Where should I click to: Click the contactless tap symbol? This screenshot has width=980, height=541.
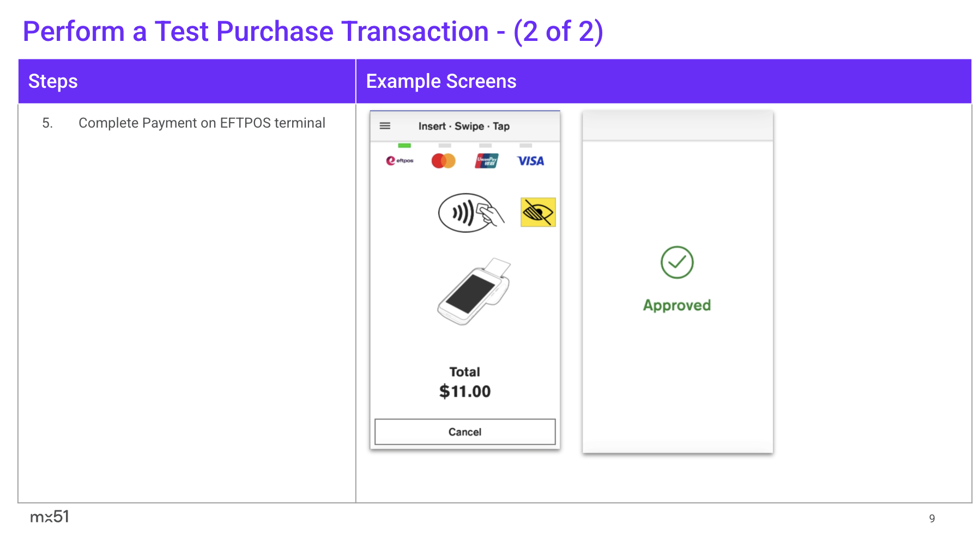click(x=471, y=213)
